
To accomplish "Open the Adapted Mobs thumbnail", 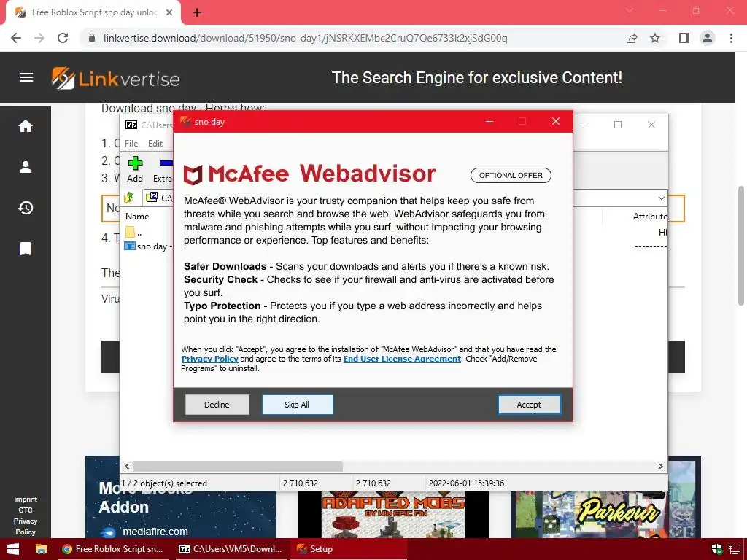I will tap(393, 514).
